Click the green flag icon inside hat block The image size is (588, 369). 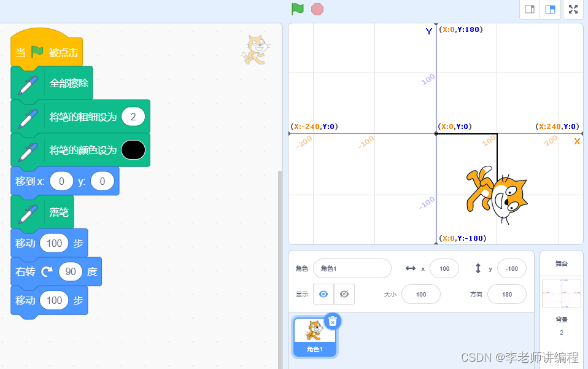[x=37, y=52]
